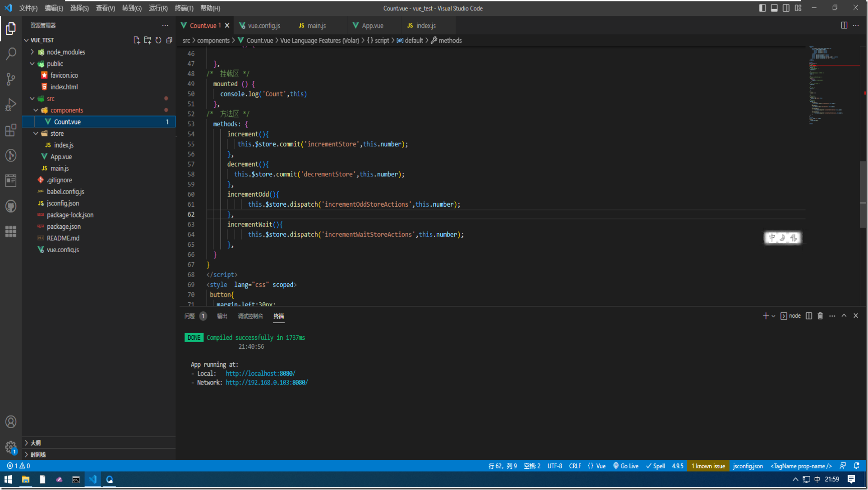
Task: Open the Manage gear settings icon
Action: pos(11,447)
